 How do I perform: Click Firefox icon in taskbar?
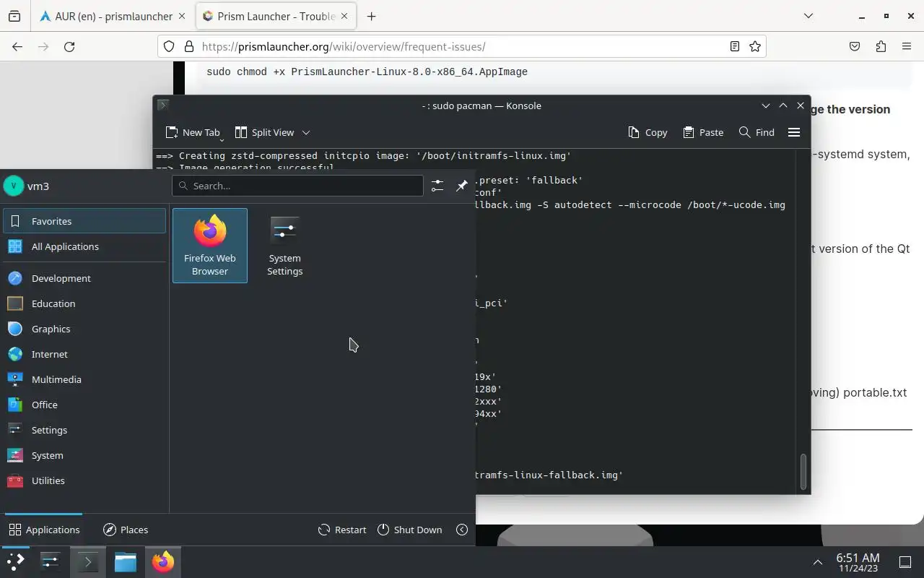point(162,561)
